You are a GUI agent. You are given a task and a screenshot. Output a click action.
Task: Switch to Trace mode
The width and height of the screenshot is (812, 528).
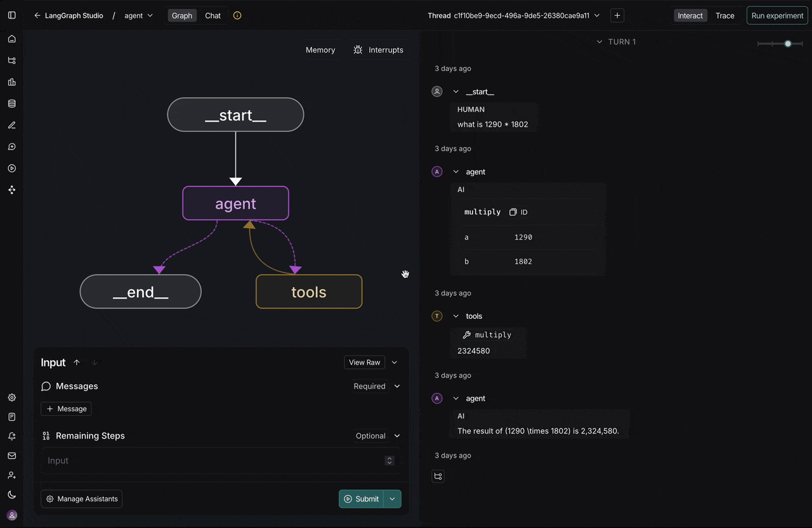[724, 15]
